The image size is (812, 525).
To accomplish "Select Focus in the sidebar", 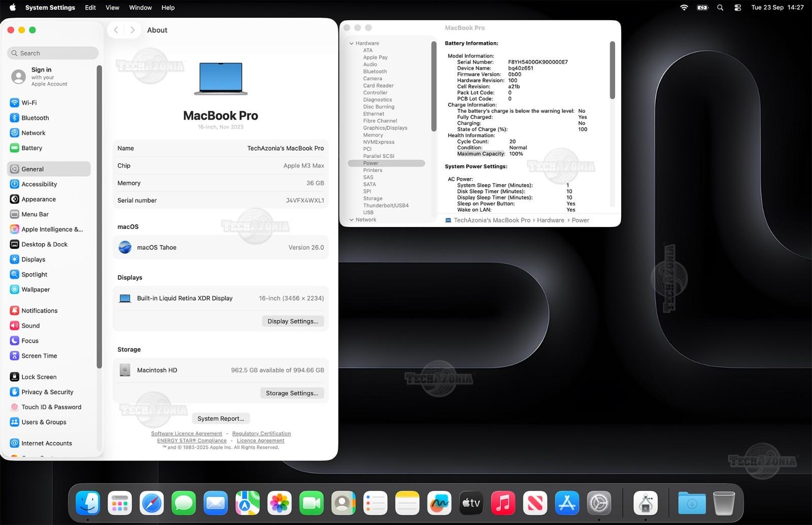I will 49,341.
